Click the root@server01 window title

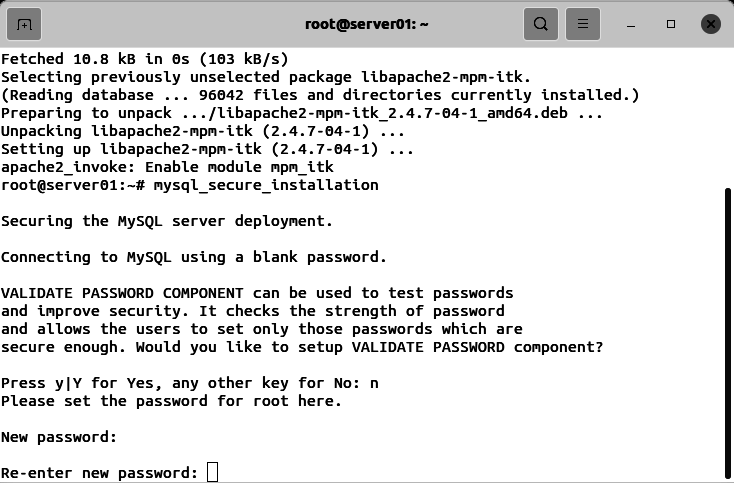(367, 24)
